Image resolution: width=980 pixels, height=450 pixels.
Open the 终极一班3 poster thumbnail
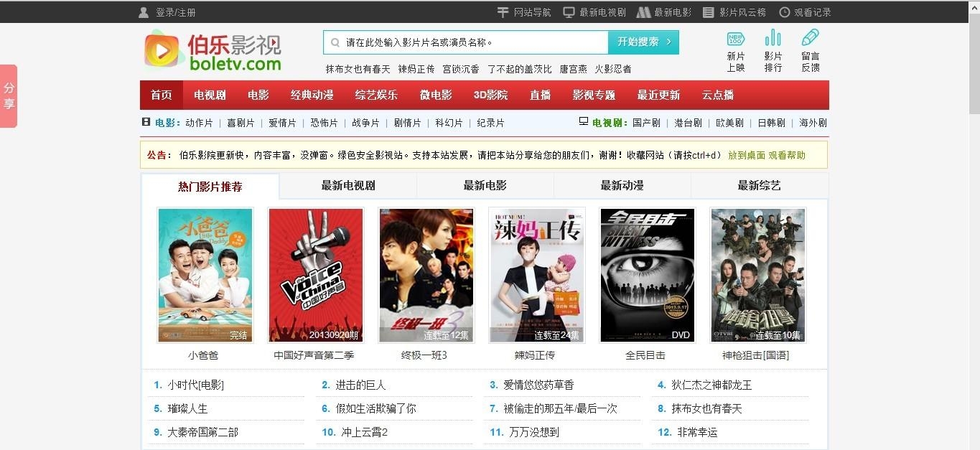tap(426, 275)
